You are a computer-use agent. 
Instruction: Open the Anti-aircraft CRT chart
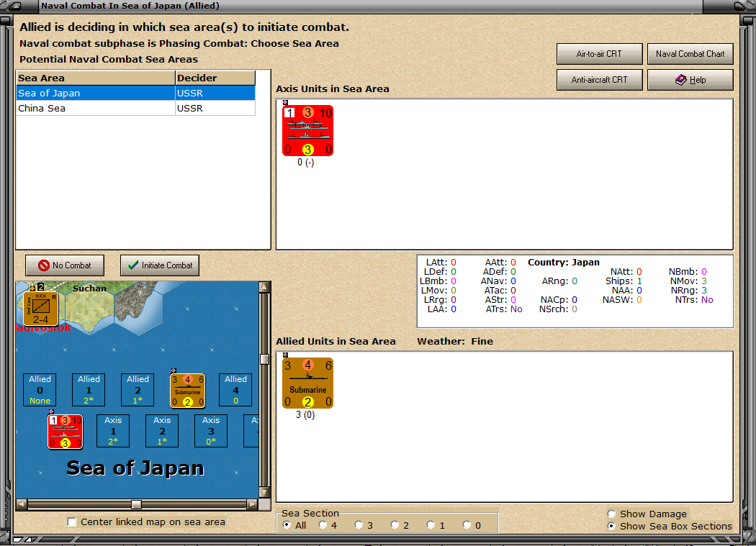599,80
